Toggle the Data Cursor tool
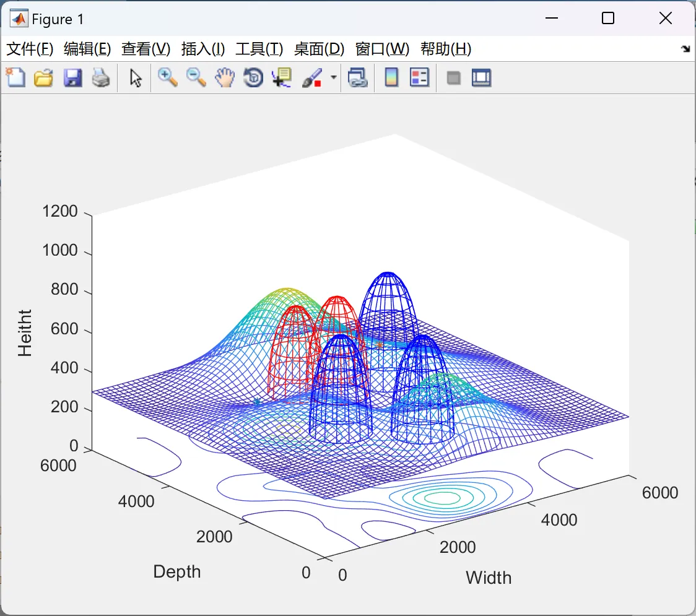Image resolution: width=696 pixels, height=616 pixels. pos(282,78)
